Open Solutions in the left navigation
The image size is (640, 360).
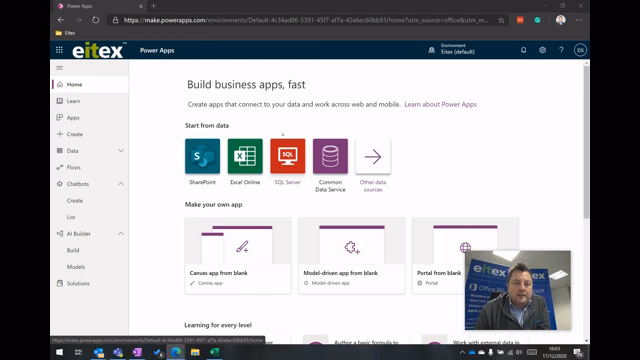(89, 283)
